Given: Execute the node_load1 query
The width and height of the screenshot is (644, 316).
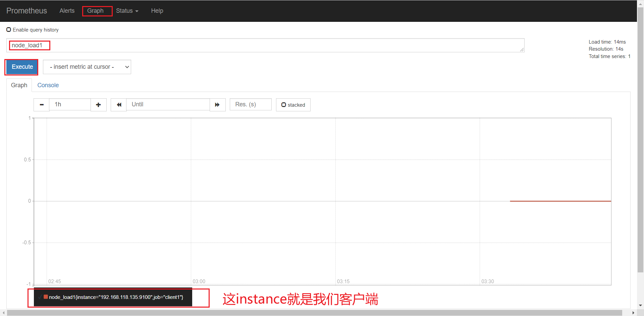Looking at the screenshot, I should coord(21,67).
